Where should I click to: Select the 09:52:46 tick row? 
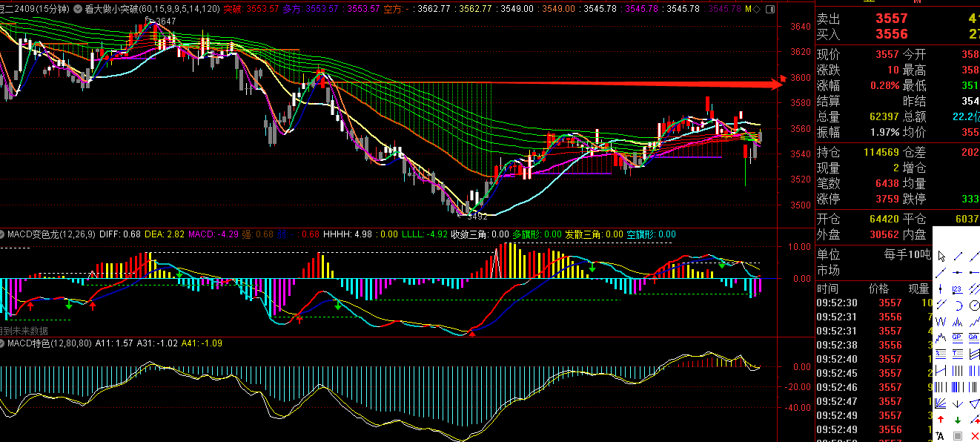coord(874,387)
